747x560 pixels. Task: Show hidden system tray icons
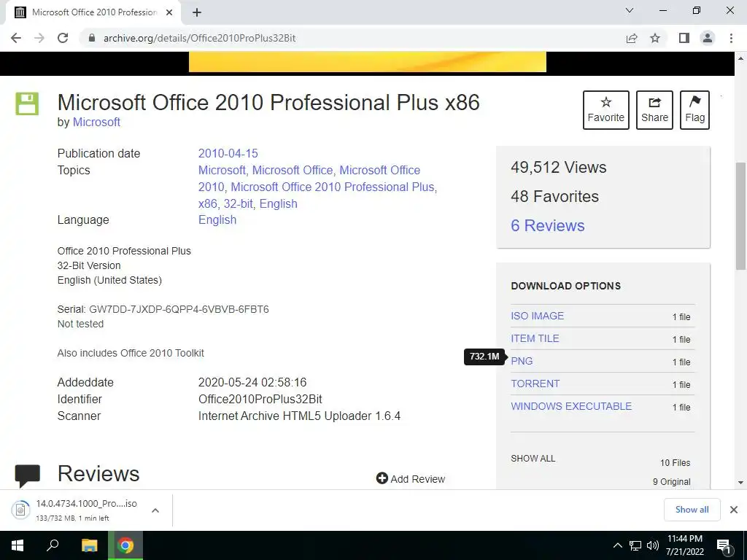point(617,545)
